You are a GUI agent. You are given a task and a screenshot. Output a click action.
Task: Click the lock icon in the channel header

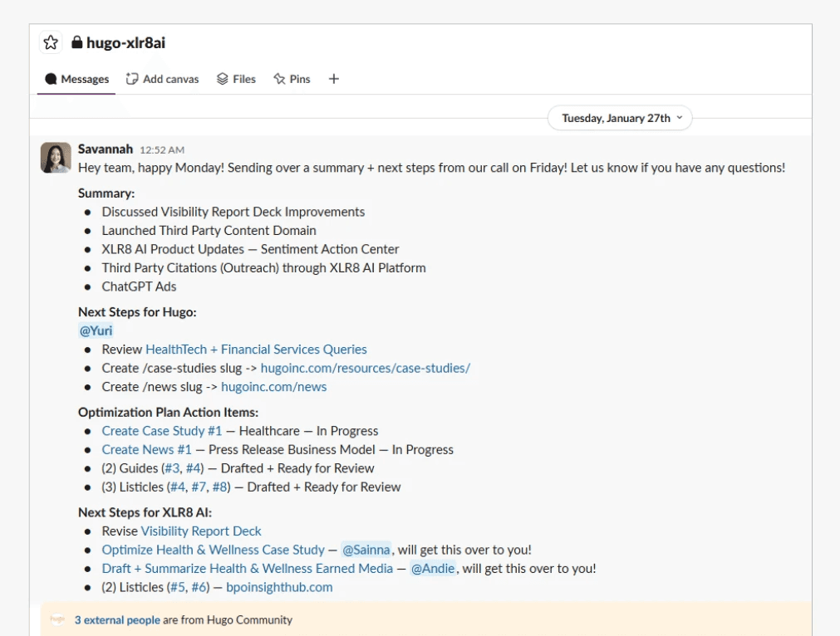[x=76, y=42]
